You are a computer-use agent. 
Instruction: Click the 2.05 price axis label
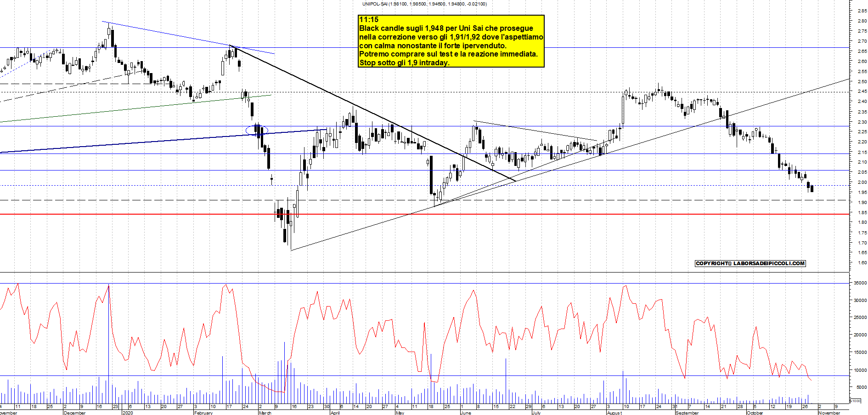pyautogui.click(x=862, y=172)
